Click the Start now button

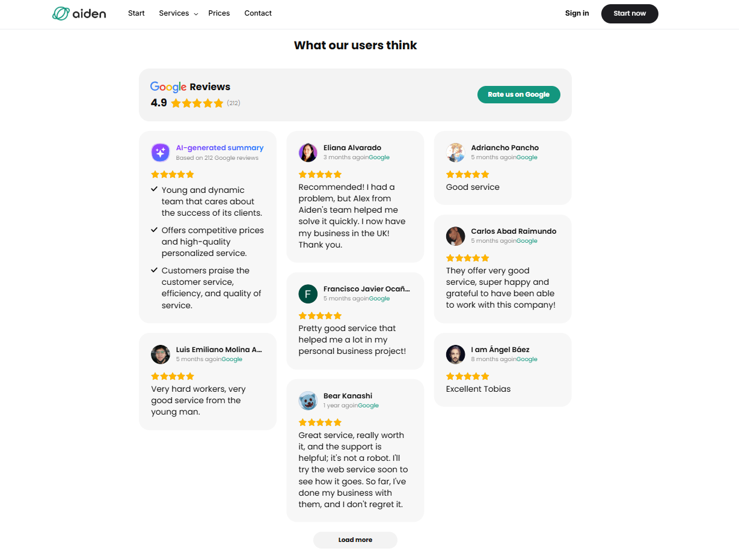point(630,13)
